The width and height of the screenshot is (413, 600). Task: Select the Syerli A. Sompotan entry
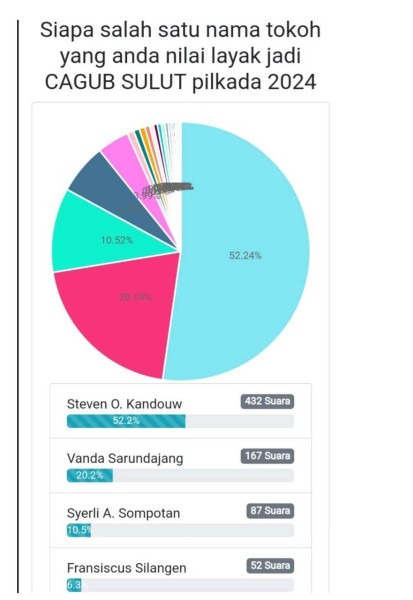tap(180, 520)
